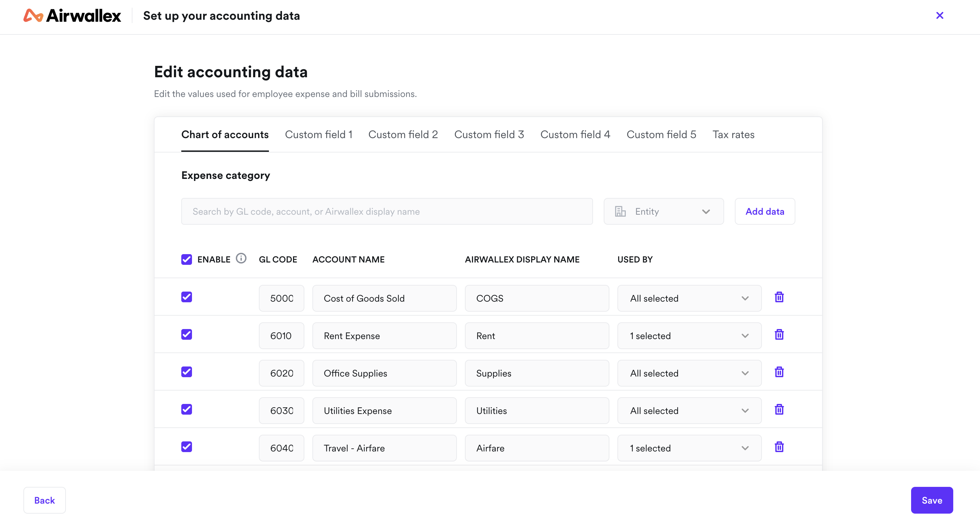Click the building icon in Entity filter
980x529 pixels.
620,211
